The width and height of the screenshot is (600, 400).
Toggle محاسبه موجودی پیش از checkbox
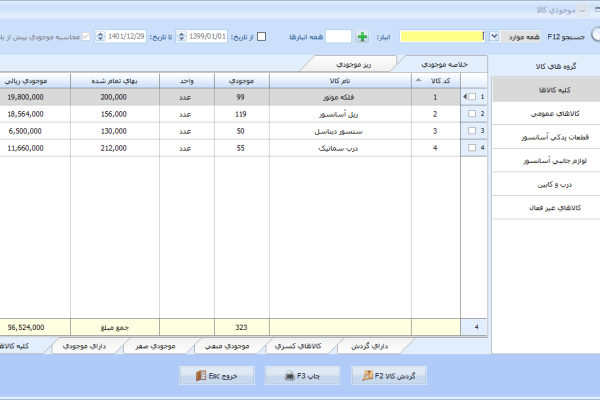click(x=86, y=36)
